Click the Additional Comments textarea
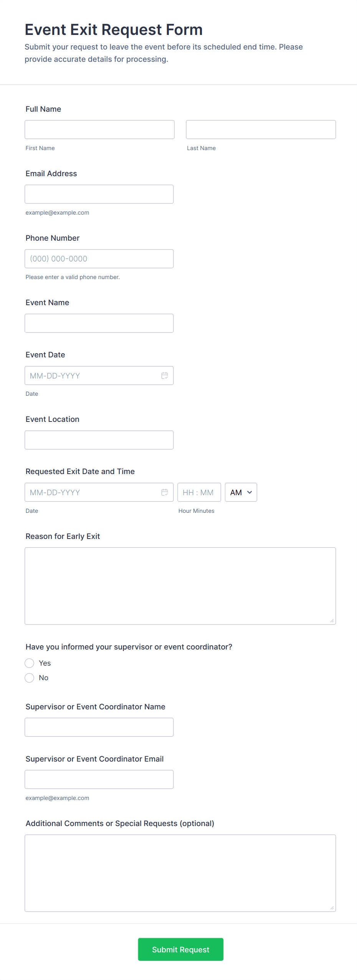The image size is (357, 980). tap(180, 873)
